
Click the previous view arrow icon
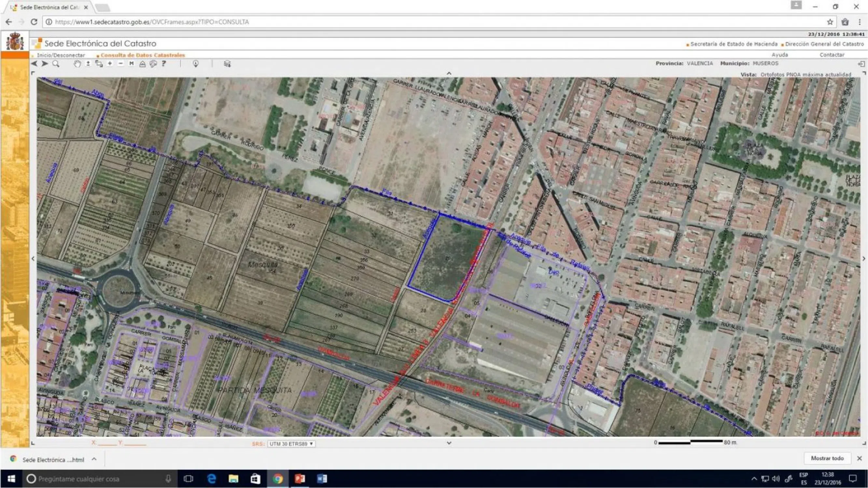[x=34, y=64]
